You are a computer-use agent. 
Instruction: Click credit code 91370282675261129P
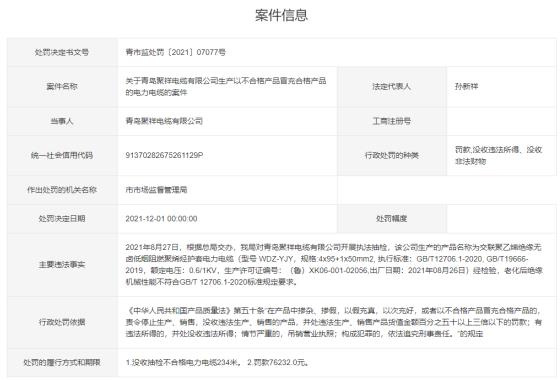(164, 155)
